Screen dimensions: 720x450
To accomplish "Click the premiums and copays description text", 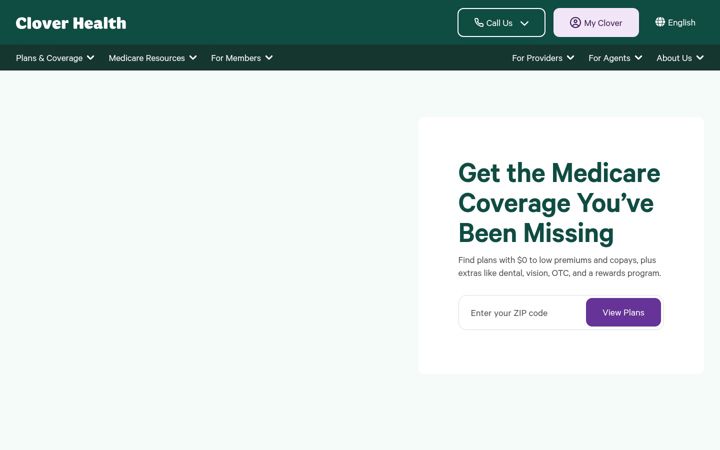I will (x=559, y=266).
